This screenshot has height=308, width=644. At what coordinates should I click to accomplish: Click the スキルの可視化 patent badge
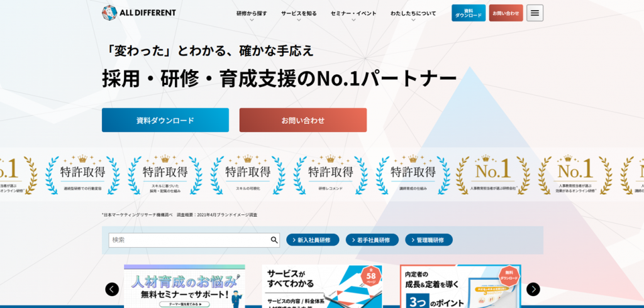pos(248,175)
